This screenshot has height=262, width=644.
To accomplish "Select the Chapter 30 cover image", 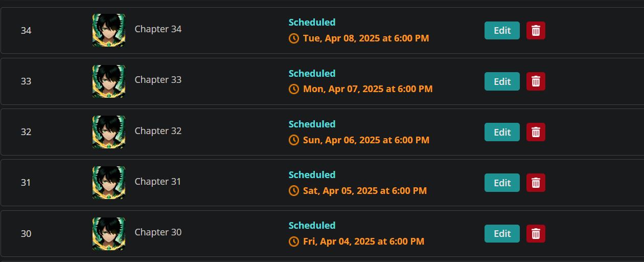I will coord(109,233).
